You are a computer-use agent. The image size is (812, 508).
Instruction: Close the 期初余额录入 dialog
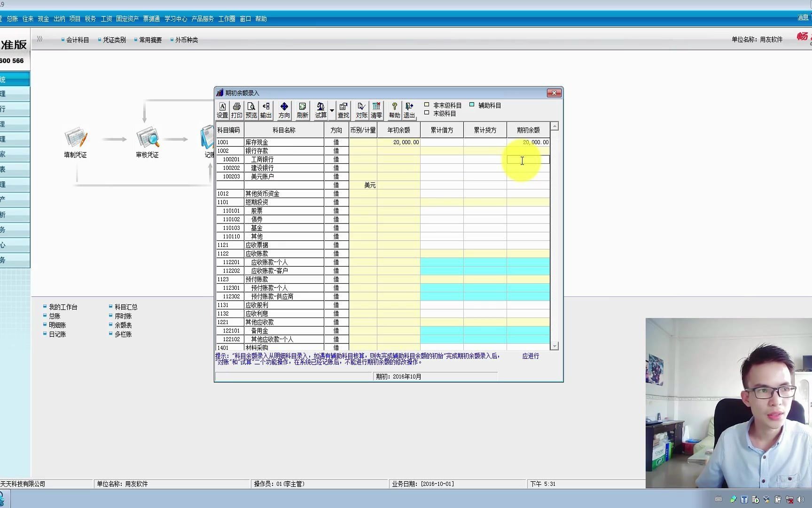pos(554,93)
